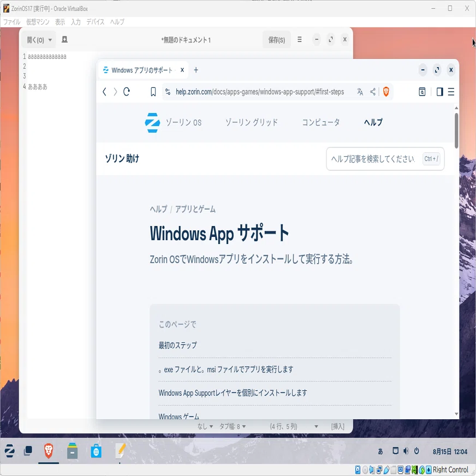Click line 1 text aaaaaaaaaaaaa in editor

pyautogui.click(x=47, y=56)
